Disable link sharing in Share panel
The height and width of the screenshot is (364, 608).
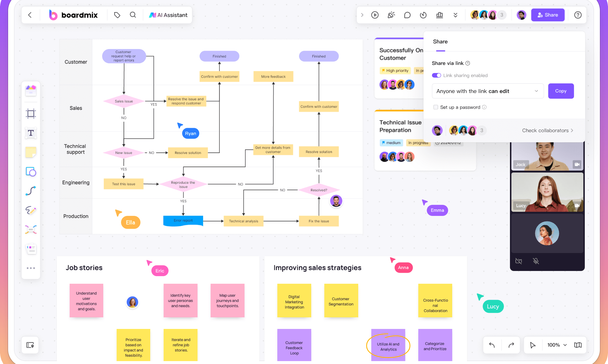(x=436, y=75)
